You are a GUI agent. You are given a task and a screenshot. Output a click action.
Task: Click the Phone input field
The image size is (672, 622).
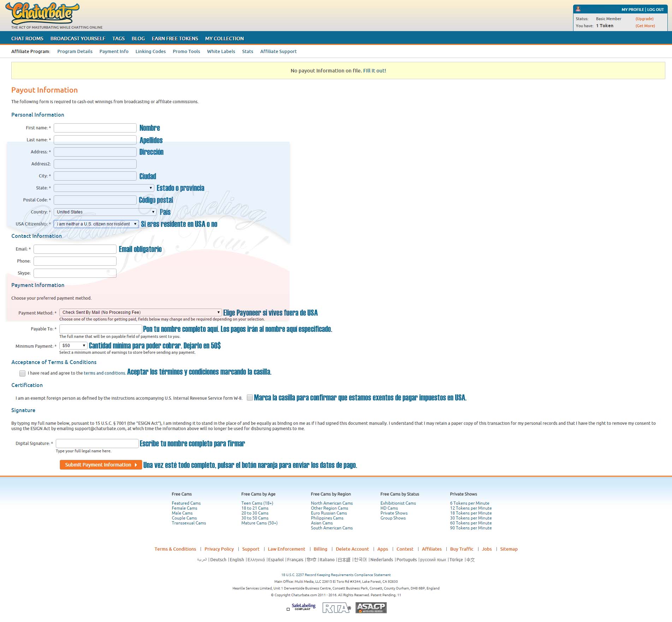[x=75, y=261]
